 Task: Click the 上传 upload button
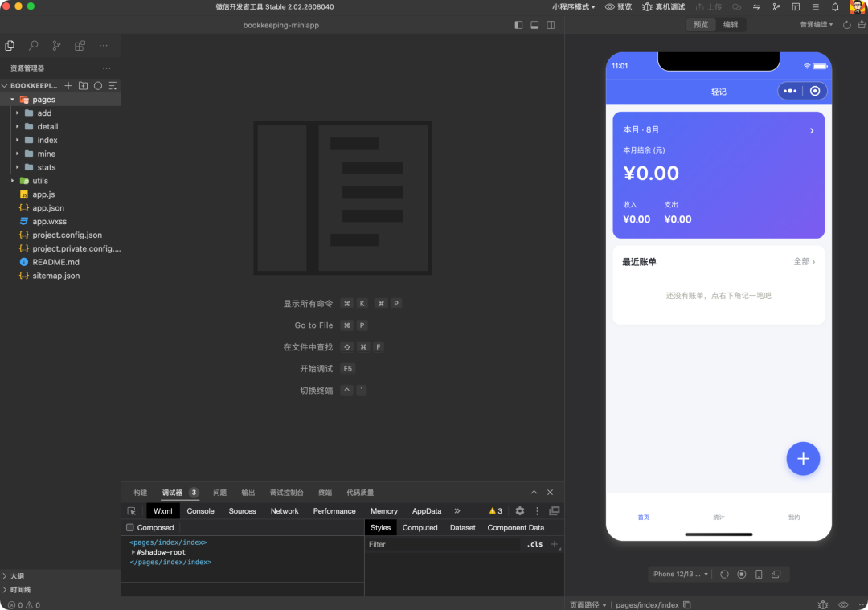pos(709,7)
